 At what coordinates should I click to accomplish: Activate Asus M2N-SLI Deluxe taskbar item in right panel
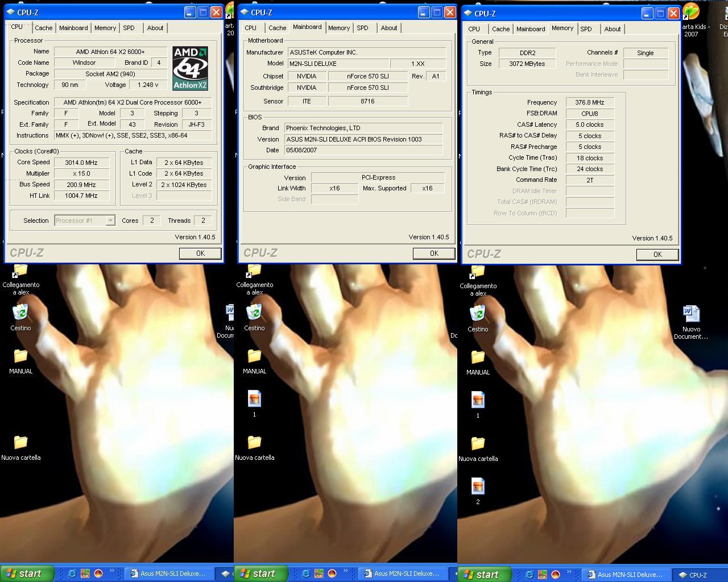[626, 575]
